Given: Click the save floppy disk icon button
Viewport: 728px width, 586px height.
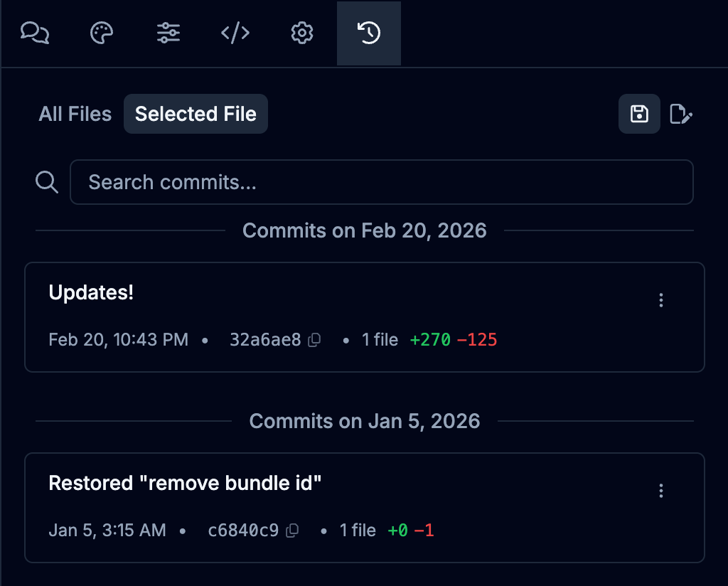Looking at the screenshot, I should [x=639, y=114].
